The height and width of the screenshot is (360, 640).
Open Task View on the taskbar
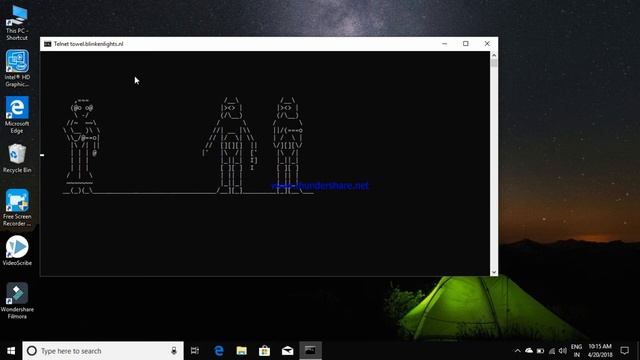coord(195,351)
